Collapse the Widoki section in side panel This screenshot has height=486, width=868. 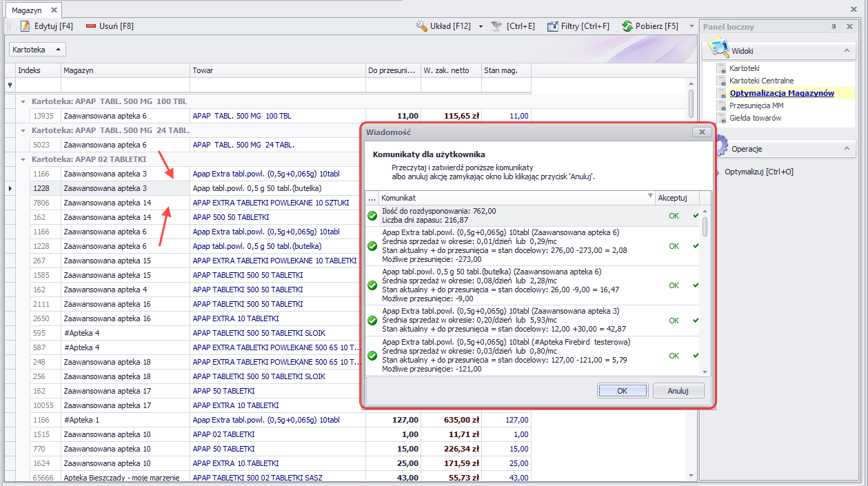(846, 51)
